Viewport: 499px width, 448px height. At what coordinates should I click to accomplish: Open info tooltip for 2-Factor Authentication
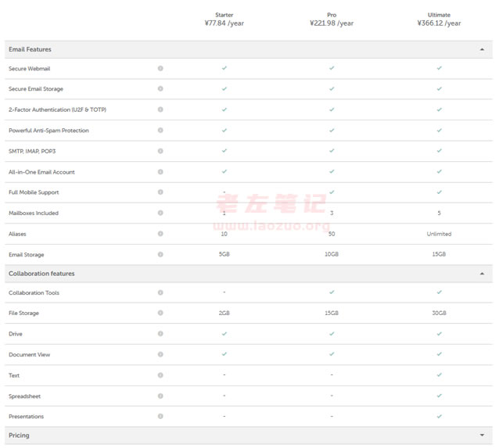tap(160, 109)
